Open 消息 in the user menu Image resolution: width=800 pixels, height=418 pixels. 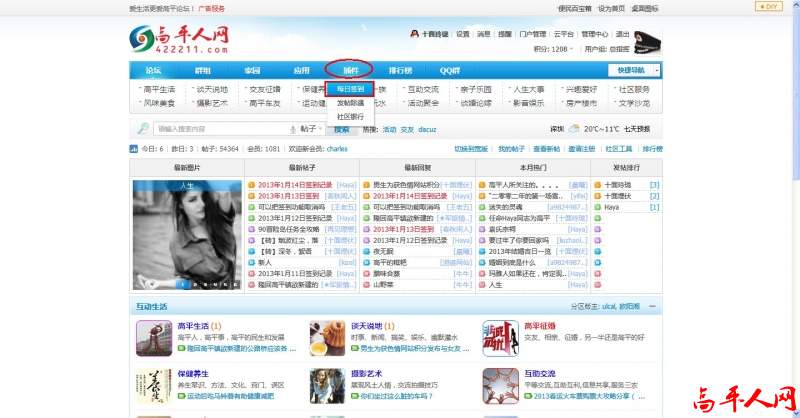coord(484,34)
